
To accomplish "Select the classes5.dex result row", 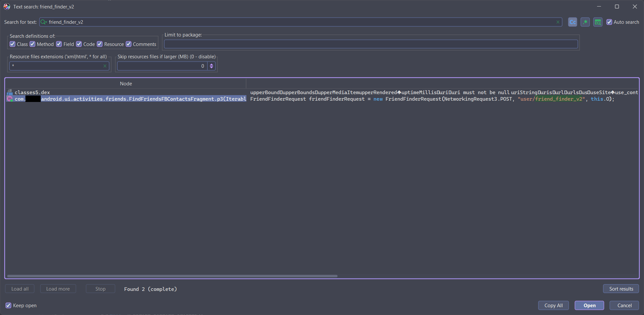I will coord(322,93).
